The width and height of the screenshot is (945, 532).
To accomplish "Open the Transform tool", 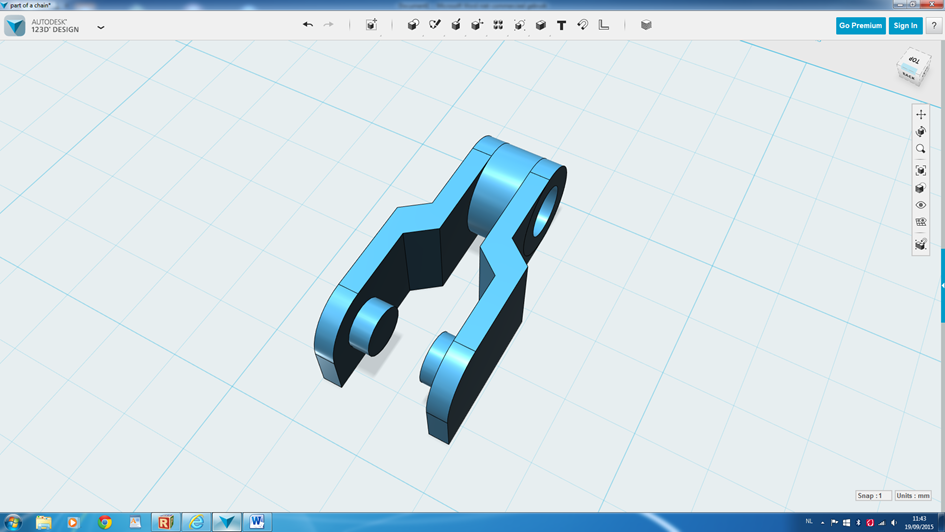I will pos(371,25).
